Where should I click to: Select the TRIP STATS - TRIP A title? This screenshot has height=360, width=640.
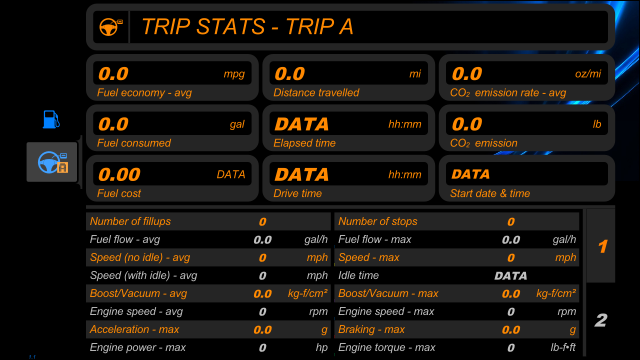click(x=247, y=27)
